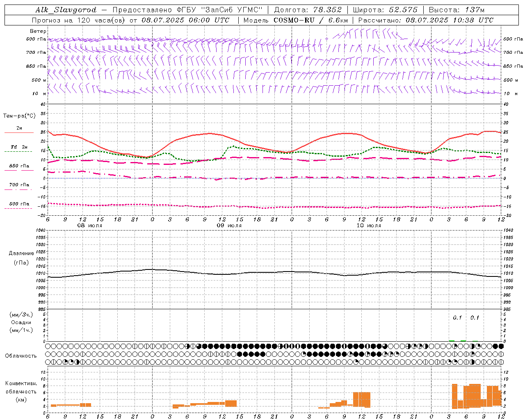Click the "Тем-ра(°C)" temperature panel label
Viewport: 525px width, 420px height.
click(19, 116)
